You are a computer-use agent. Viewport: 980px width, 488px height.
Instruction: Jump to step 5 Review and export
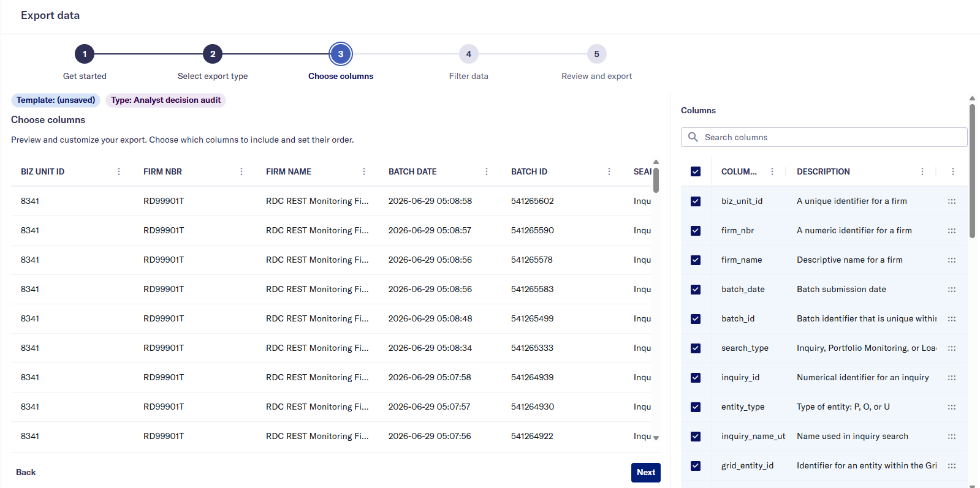(x=597, y=54)
